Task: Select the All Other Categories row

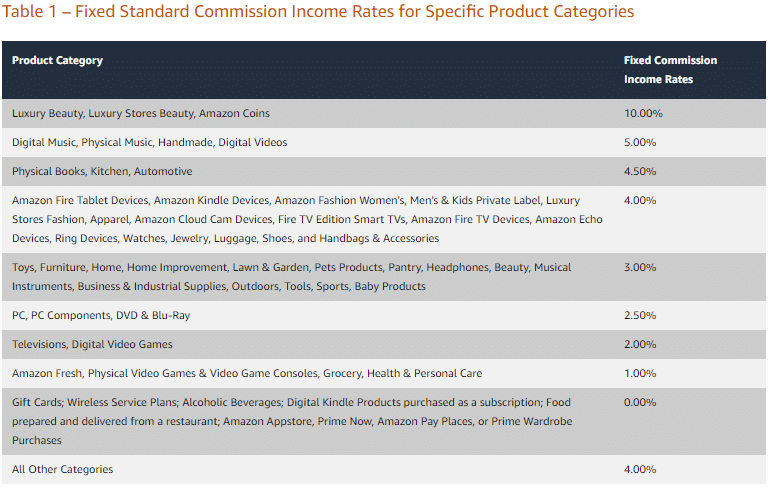Action: tap(384, 469)
